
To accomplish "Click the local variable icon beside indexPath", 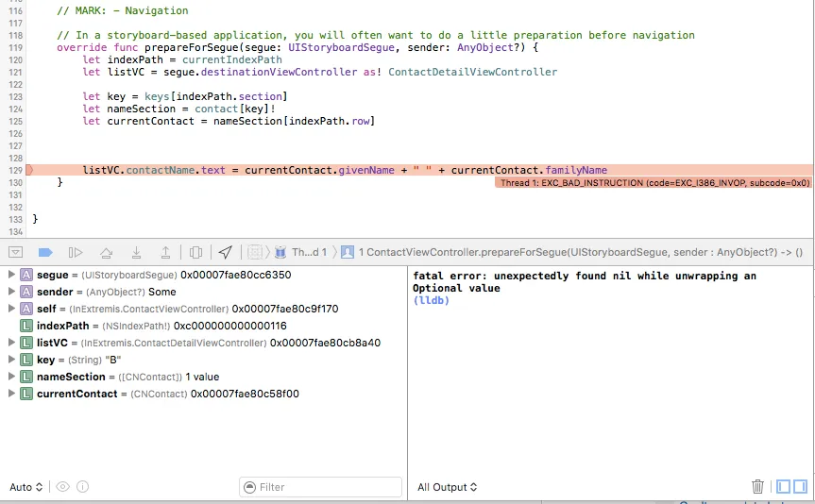I will [x=26, y=326].
